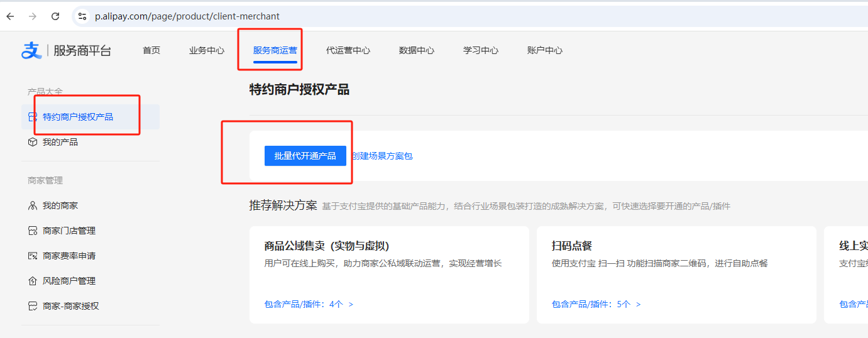Click the 风险商户管理 house icon

(x=33, y=281)
